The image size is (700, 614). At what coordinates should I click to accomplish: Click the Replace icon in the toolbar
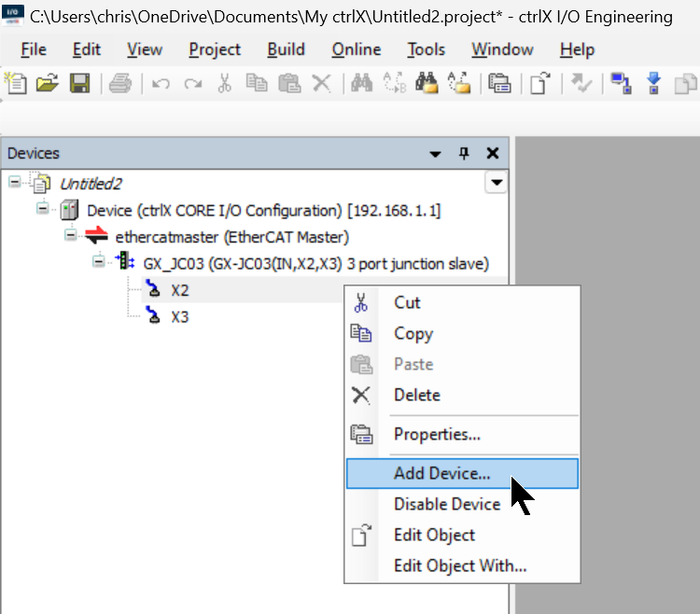[x=395, y=83]
